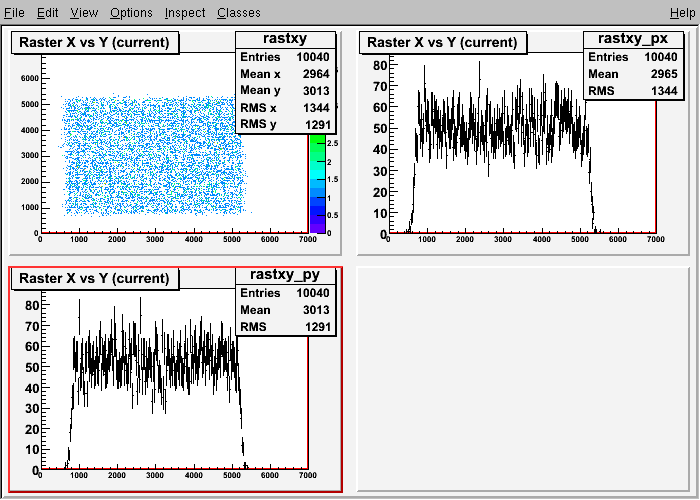This screenshot has height=500, width=700.
Task: Click x-axis label 7000 in rastxy_px plot
Action: pyautogui.click(x=656, y=239)
